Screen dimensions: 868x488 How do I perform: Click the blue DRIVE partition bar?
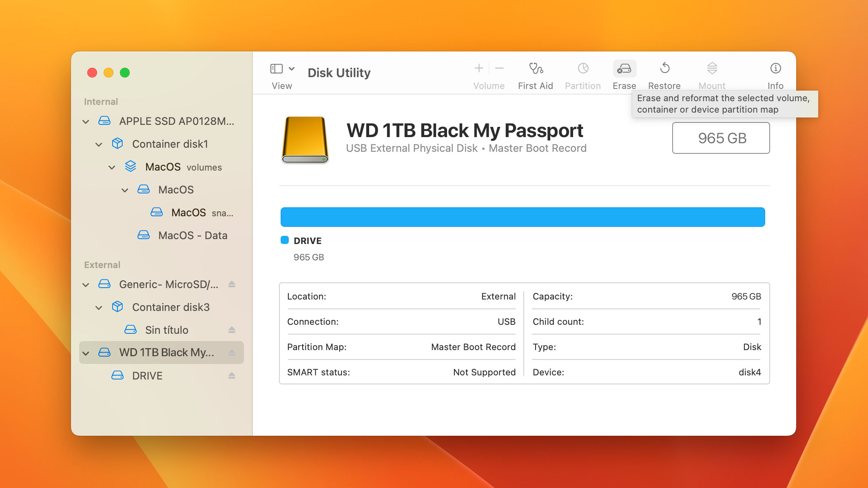523,217
